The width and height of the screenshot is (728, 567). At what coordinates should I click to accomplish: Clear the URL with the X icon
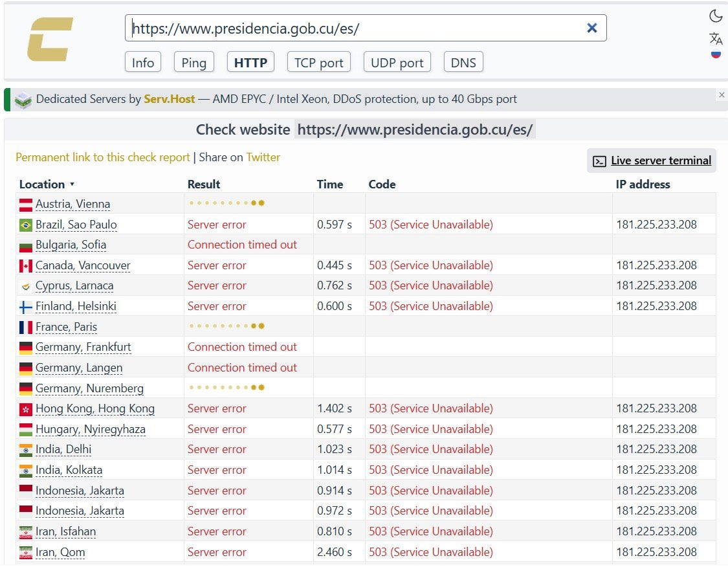coord(592,28)
